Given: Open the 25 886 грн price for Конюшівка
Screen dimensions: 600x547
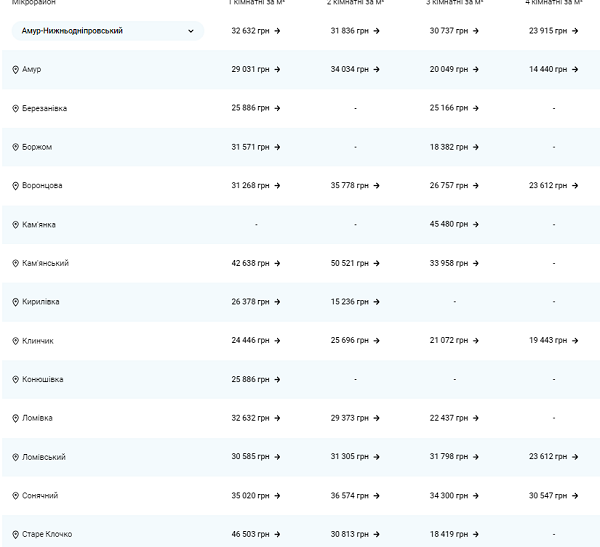Looking at the screenshot, I should (x=250, y=379).
